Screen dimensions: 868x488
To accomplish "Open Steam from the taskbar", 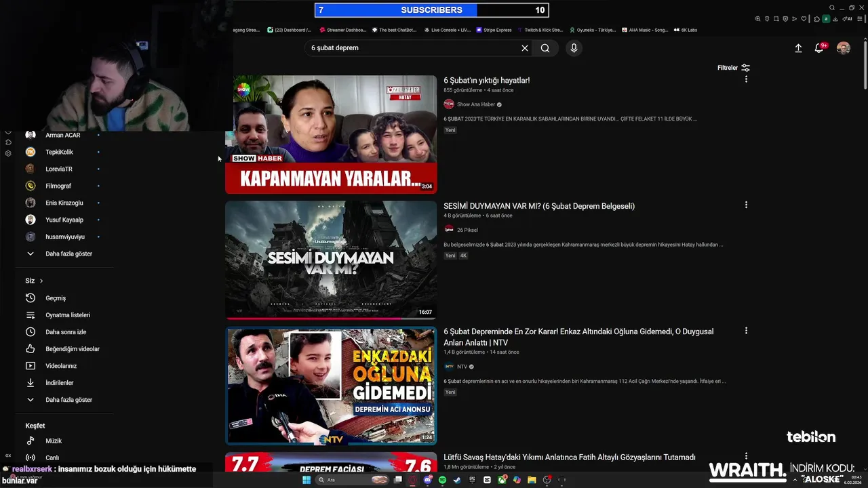I will pyautogui.click(x=457, y=480).
